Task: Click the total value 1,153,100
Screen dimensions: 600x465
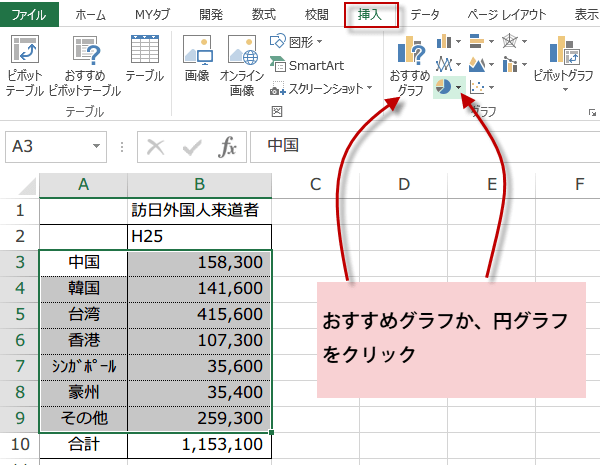Action: point(199,445)
